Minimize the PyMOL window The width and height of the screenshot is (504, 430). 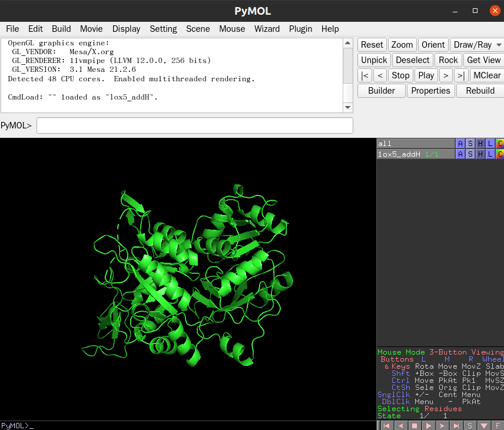coord(455,11)
